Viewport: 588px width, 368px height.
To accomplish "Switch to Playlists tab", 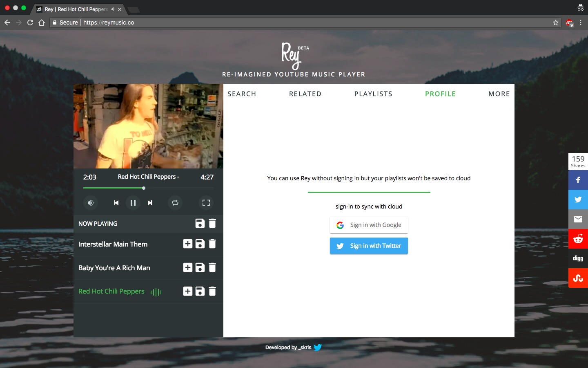I will tap(373, 94).
